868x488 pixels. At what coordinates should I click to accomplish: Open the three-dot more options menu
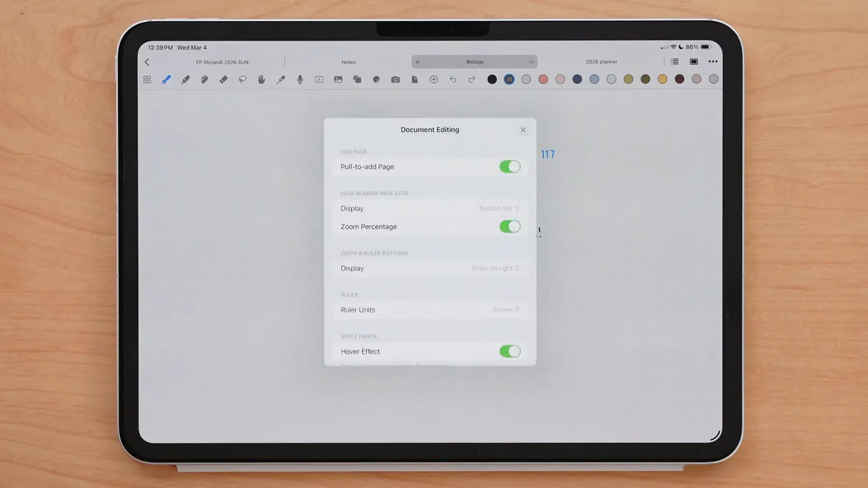[x=713, y=62]
